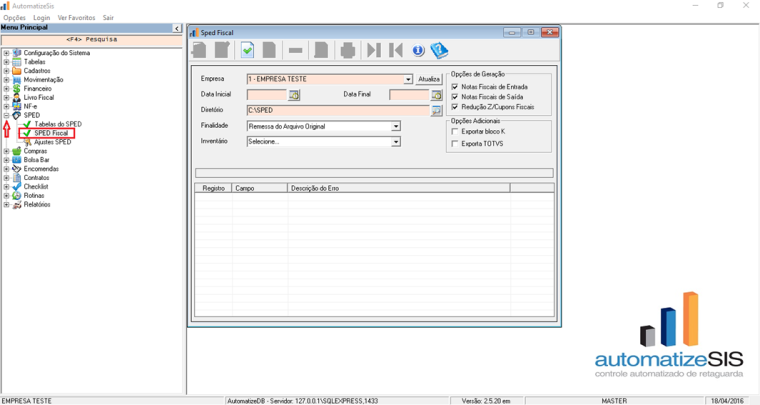
Task: Toggle Notas Fiscais de Saída checkbox
Action: 455,97
